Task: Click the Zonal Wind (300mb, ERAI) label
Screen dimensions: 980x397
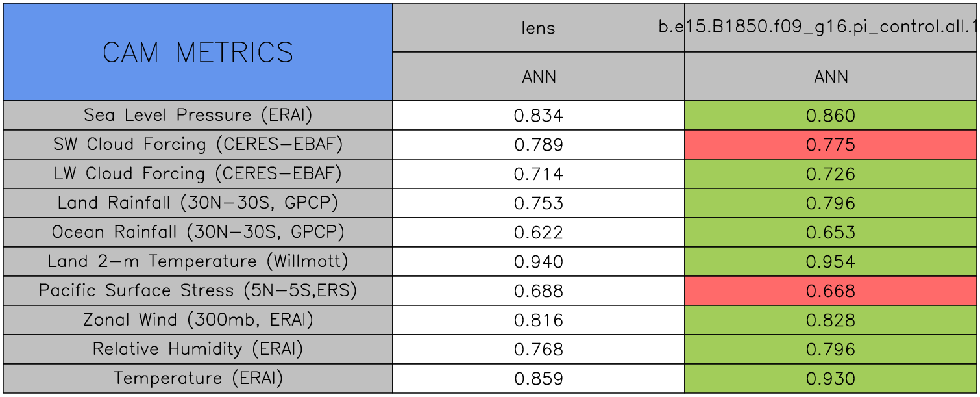Action: pos(198,320)
